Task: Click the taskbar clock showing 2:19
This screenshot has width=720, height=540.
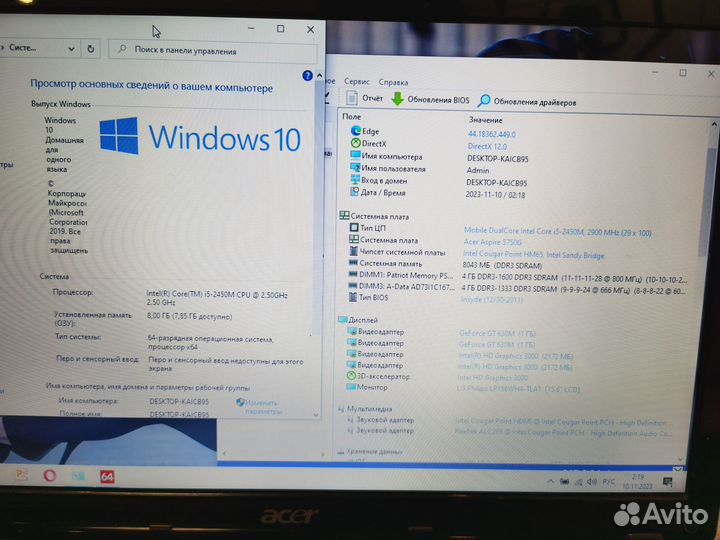Action: (637, 481)
